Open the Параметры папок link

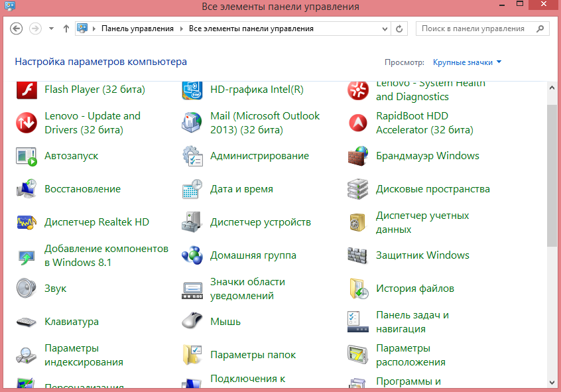[x=253, y=355]
